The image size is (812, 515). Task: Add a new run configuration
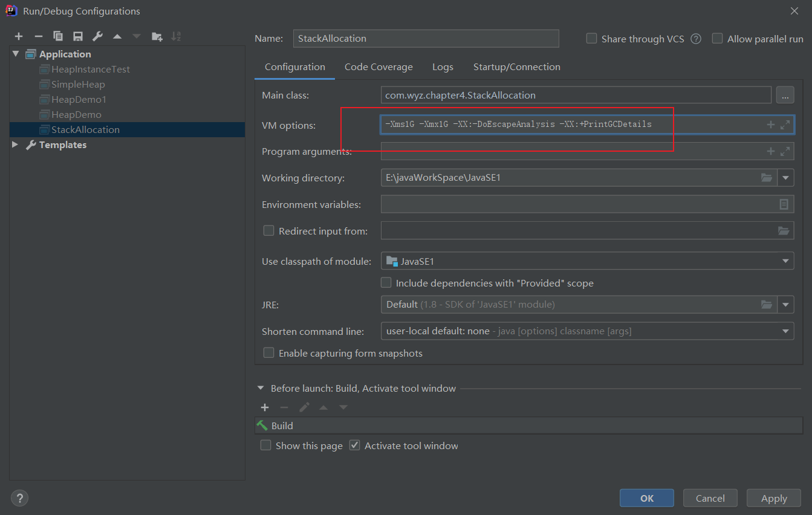[x=19, y=37]
